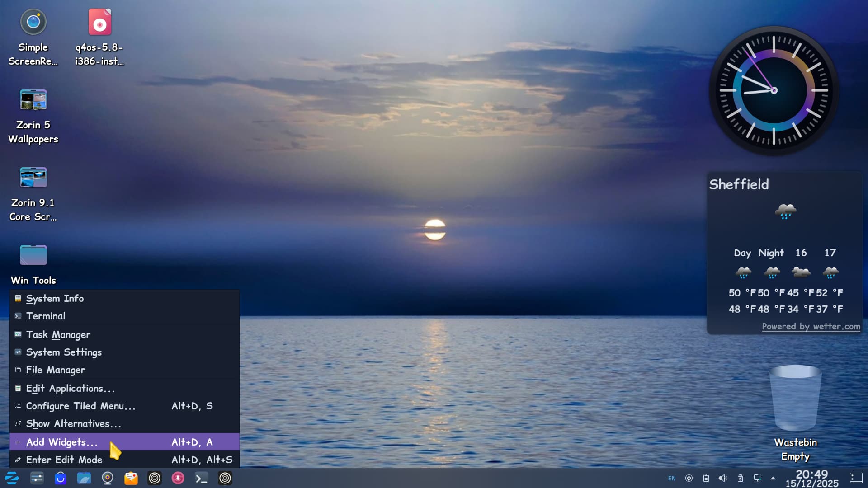Open the Zorin start menu launcher
868x488 pixels.
tap(12, 478)
